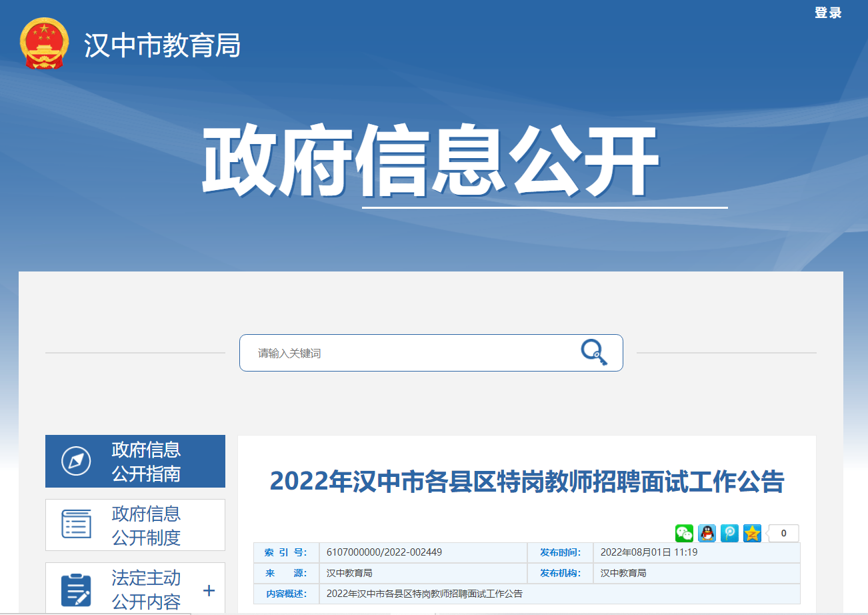Open 法定主动公开内容 sidebar item

[135, 588]
